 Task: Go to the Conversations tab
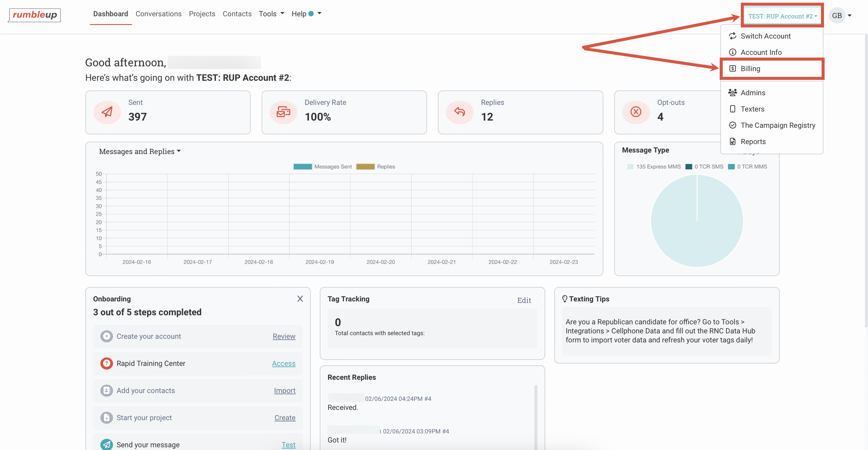[x=158, y=14]
